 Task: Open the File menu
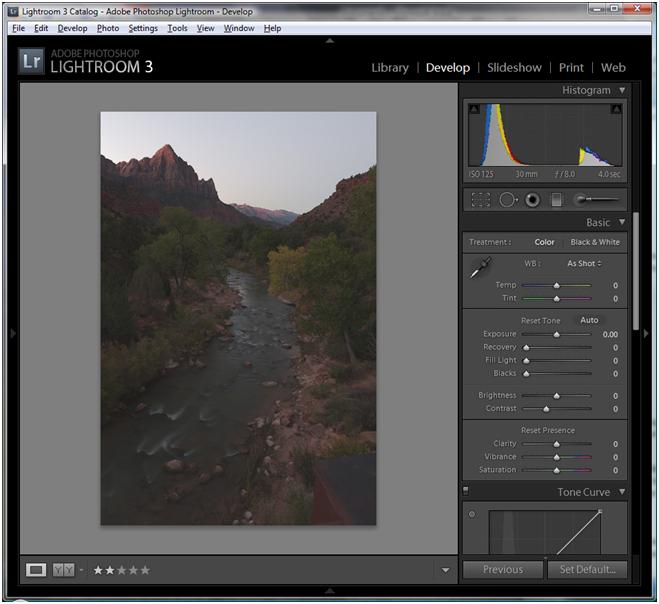[x=18, y=28]
